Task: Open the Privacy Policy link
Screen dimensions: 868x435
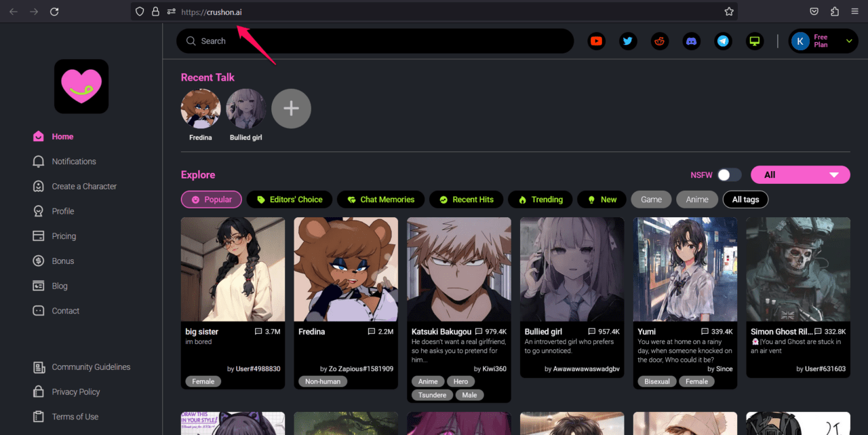Action: (75, 392)
